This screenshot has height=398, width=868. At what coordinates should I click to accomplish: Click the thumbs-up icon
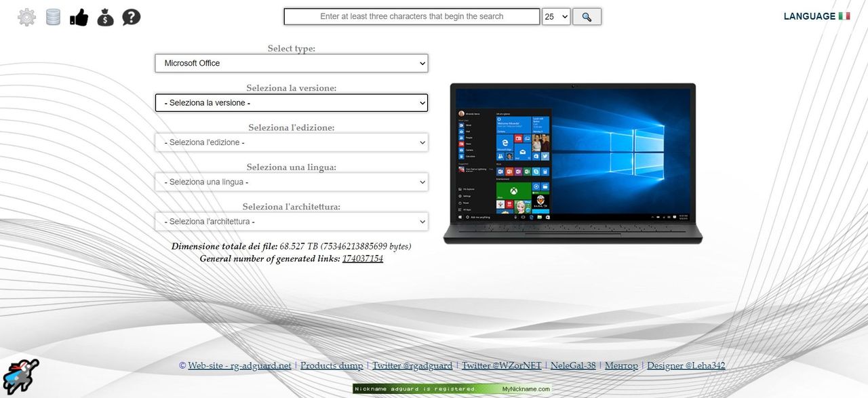click(x=79, y=17)
